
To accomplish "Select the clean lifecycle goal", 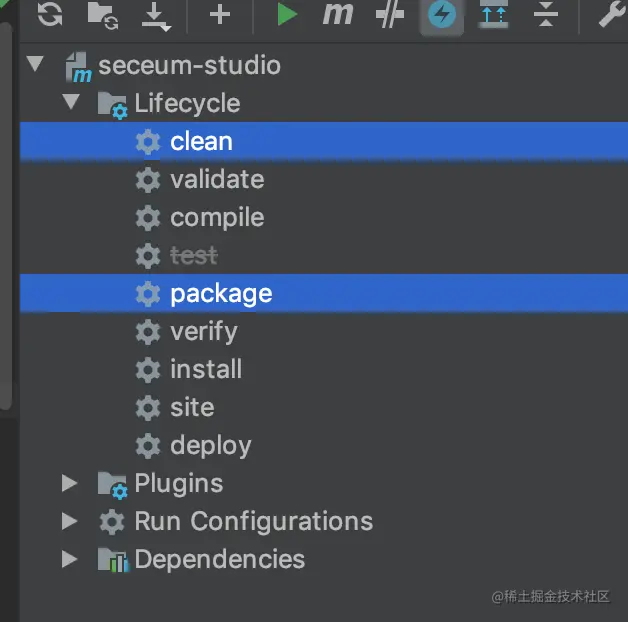I will tap(201, 141).
